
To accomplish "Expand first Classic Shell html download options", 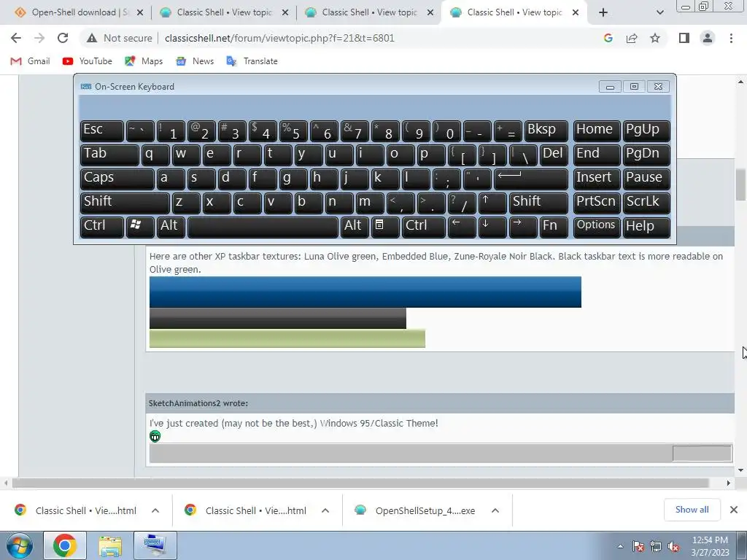I will [155, 510].
